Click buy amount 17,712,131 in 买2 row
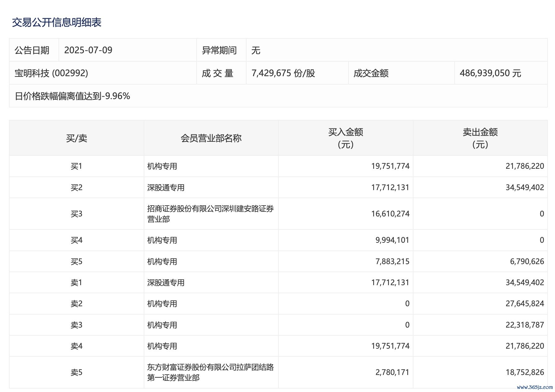Screen dimensions: 555x392 point(390,188)
